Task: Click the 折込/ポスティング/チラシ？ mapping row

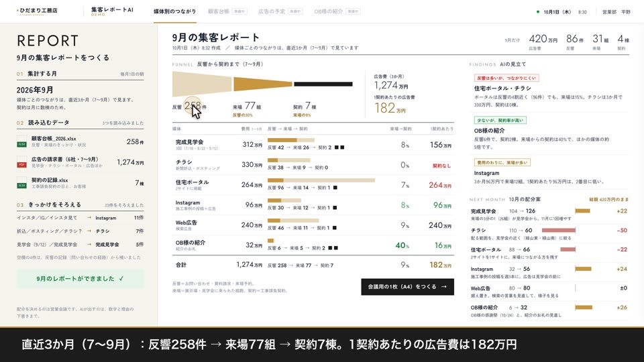Action: 80,231
